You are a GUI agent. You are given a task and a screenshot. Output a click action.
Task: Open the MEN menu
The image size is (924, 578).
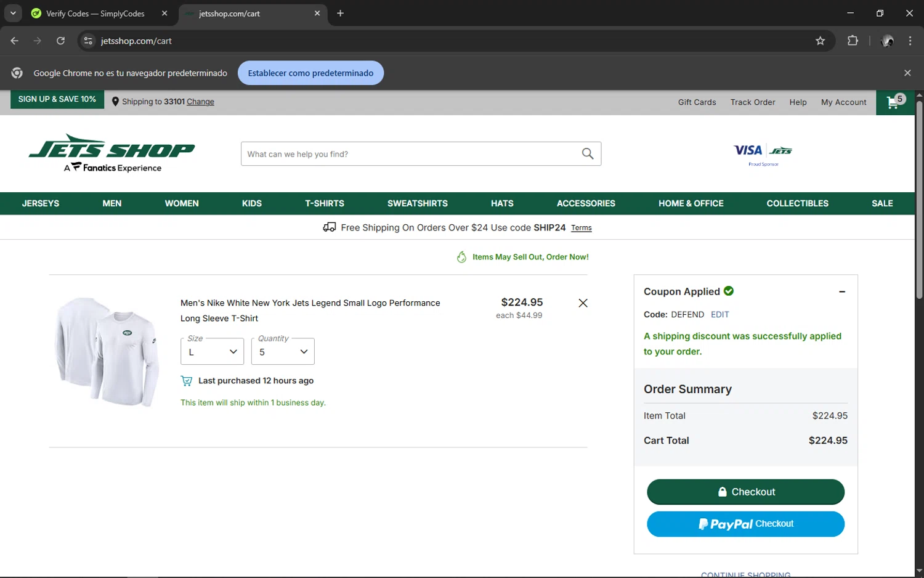click(x=112, y=203)
